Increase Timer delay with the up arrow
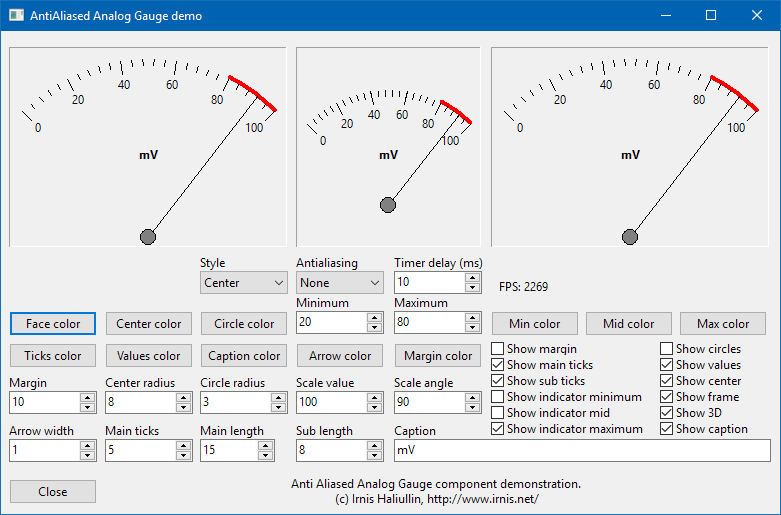The height and width of the screenshot is (515, 781). [x=472, y=277]
